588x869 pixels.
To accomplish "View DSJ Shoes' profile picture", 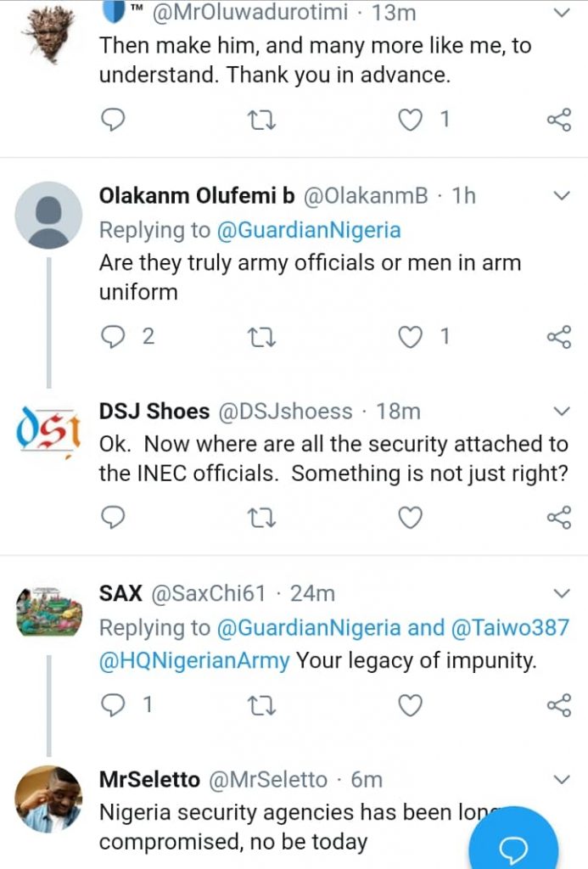I will [x=48, y=430].
